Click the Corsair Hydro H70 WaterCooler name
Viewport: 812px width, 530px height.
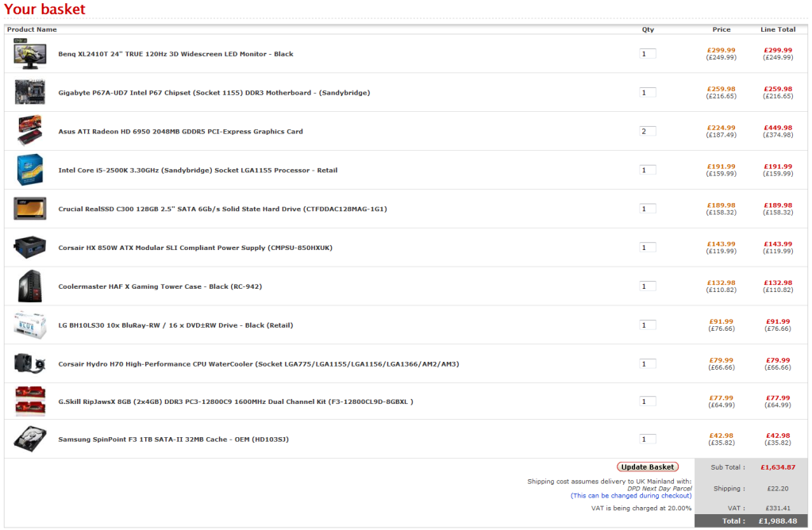[259, 364]
